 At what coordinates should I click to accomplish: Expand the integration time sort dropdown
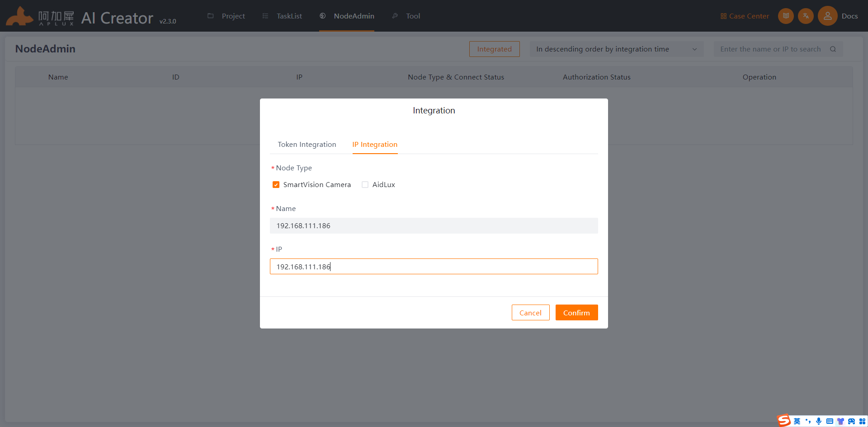point(617,49)
